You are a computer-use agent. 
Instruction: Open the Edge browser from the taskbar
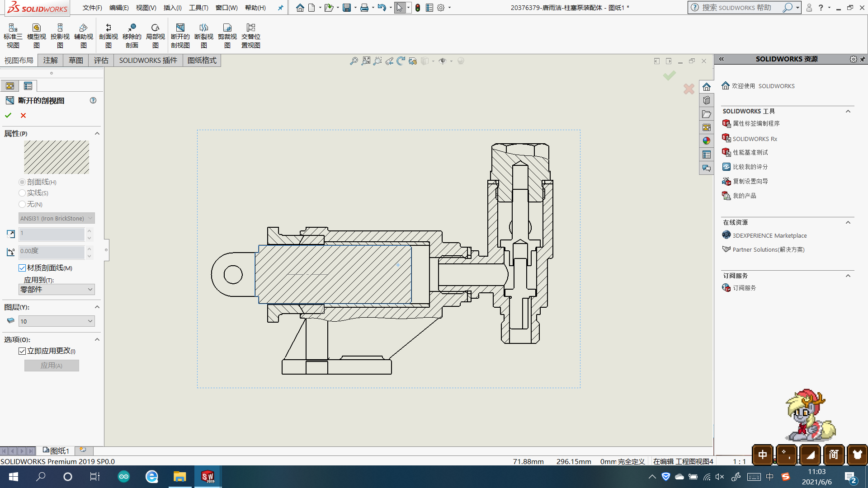pos(151,477)
